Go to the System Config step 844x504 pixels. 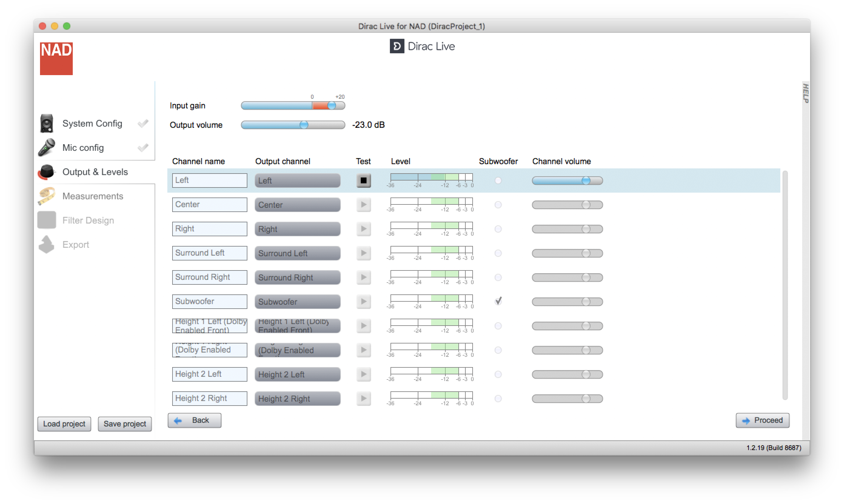92,123
